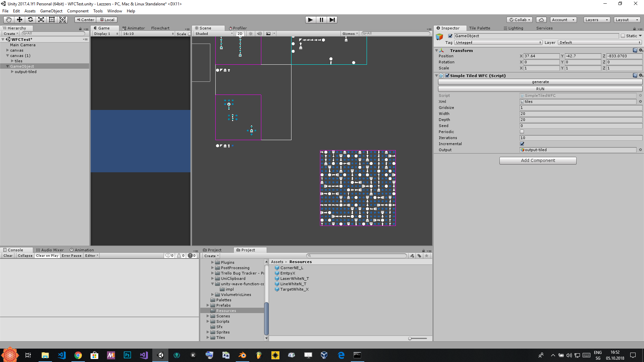This screenshot has width=644, height=362.
Task: Select the combined Transform tool
Action: tap(63, 20)
